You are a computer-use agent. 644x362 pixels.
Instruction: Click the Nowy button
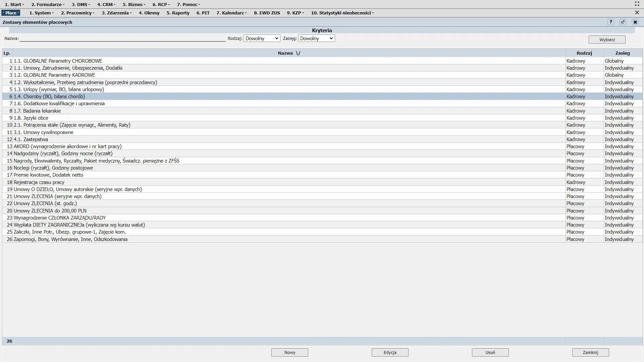click(289, 352)
